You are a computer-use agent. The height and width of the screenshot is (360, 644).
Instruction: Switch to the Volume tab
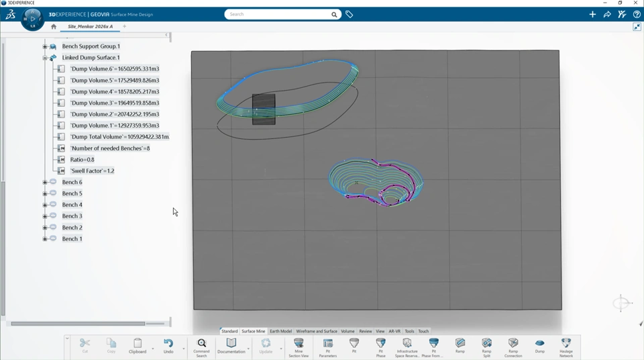(347, 331)
